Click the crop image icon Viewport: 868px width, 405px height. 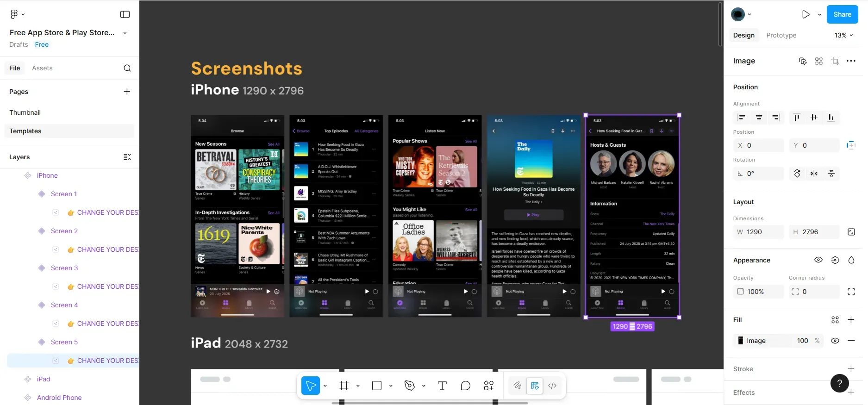tap(835, 61)
